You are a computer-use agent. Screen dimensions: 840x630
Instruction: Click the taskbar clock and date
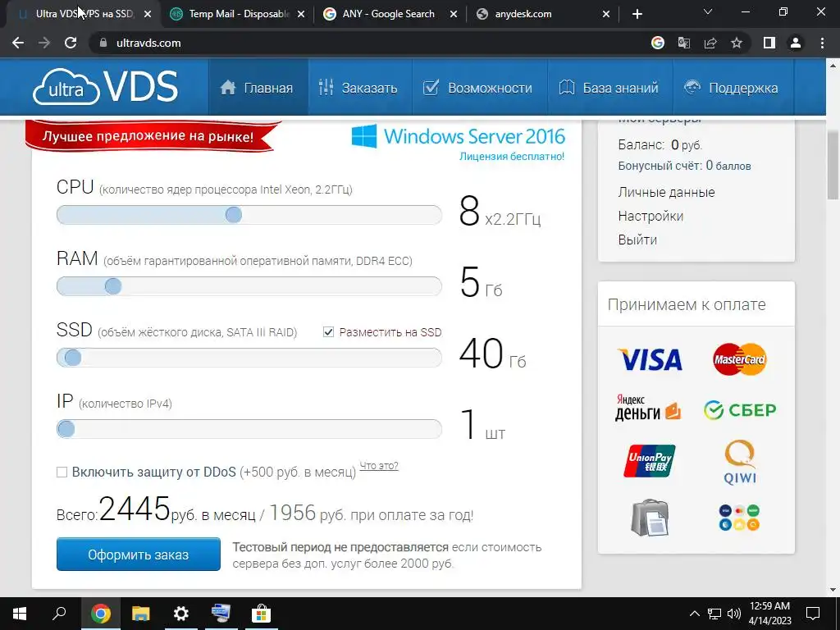769,614
